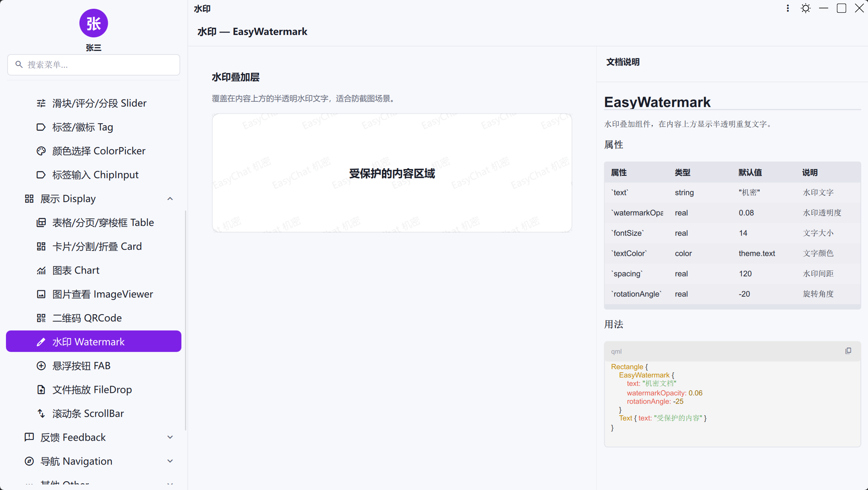Click the Chart menu icon
The height and width of the screenshot is (490, 868).
point(41,270)
